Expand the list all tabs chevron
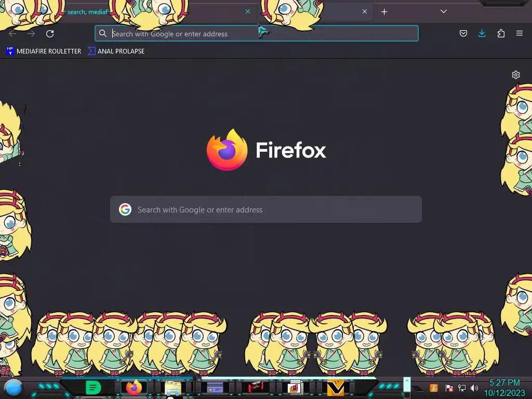The image size is (532, 399). (x=444, y=11)
